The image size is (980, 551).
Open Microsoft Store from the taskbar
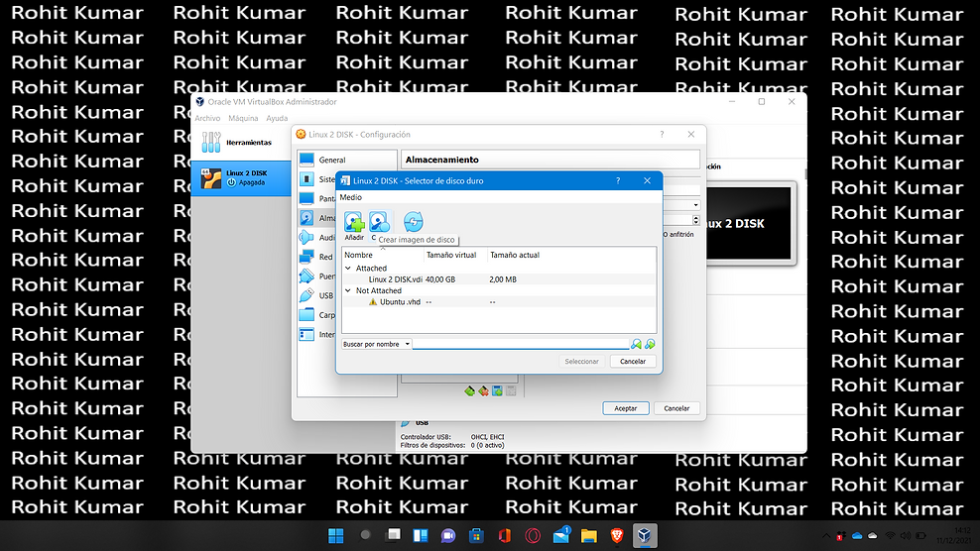[476, 535]
